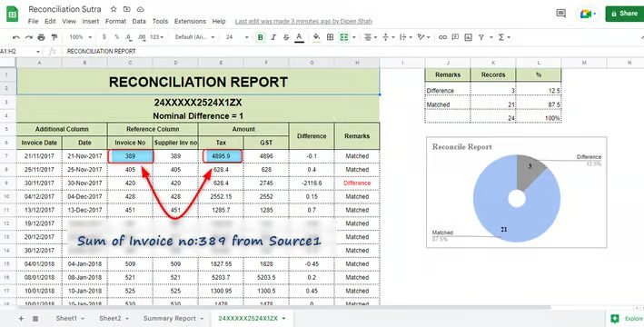Open the Format menu
Image resolution: width=644 pixels, height=327 pixels.
116,22
